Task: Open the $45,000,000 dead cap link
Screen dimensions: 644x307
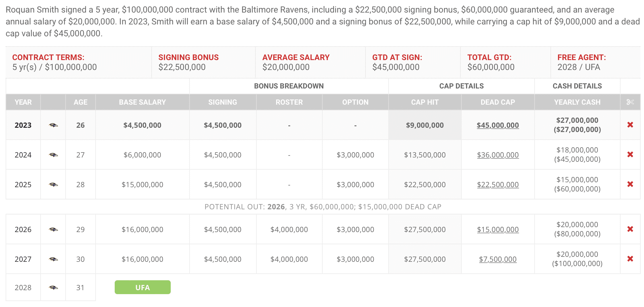Action: point(498,125)
